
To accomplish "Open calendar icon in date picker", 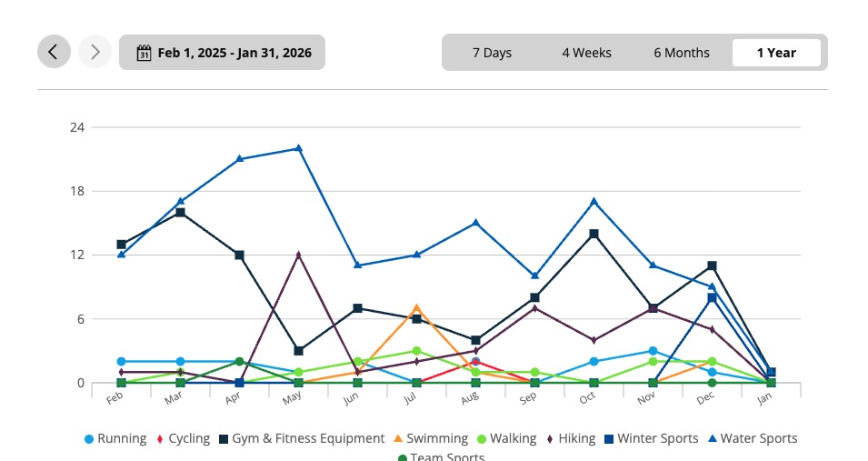I will pos(144,53).
